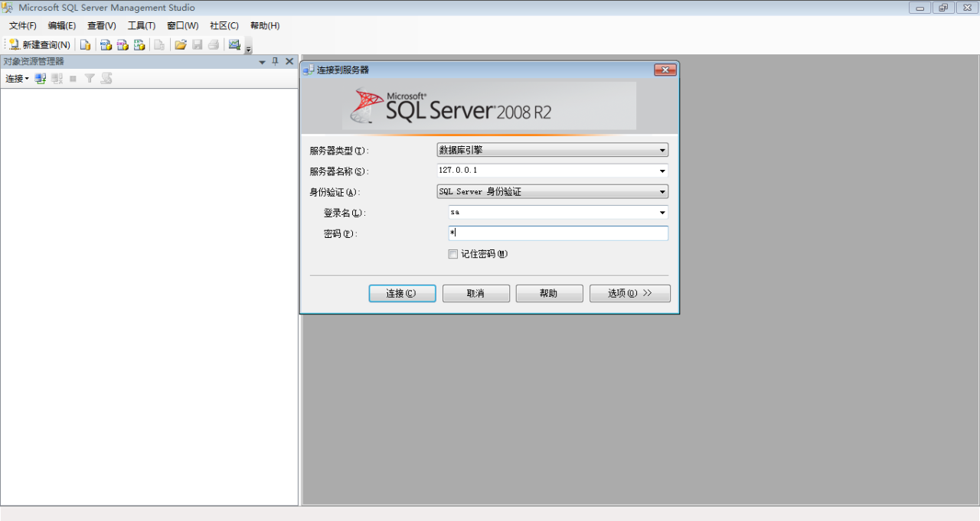Viewport: 980px width, 521px height.
Task: Close the 连接到服务器 dialog
Action: (x=665, y=70)
